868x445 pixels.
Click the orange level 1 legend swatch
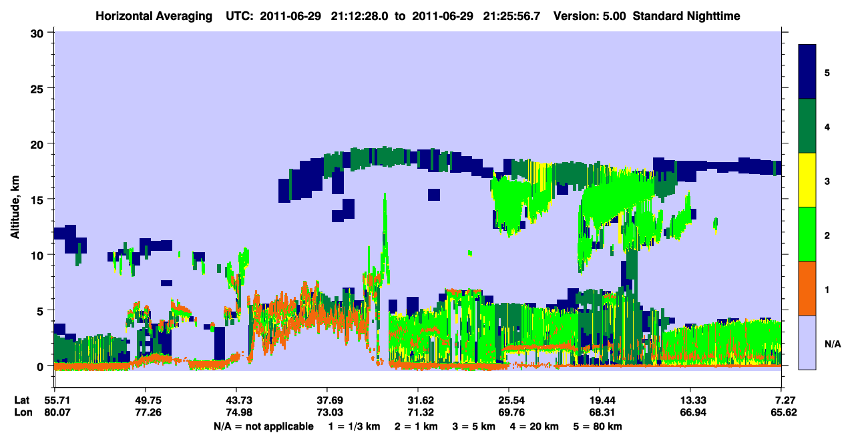pos(807,288)
